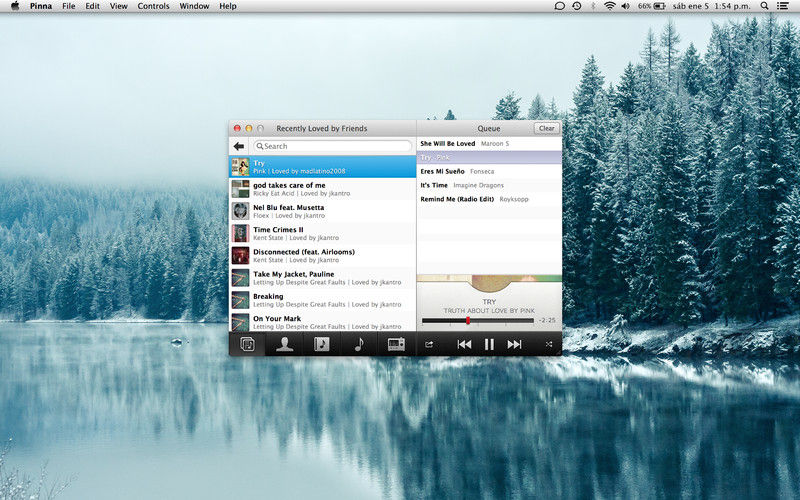
Task: Click the remaining time -2:25 label
Action: click(x=547, y=320)
